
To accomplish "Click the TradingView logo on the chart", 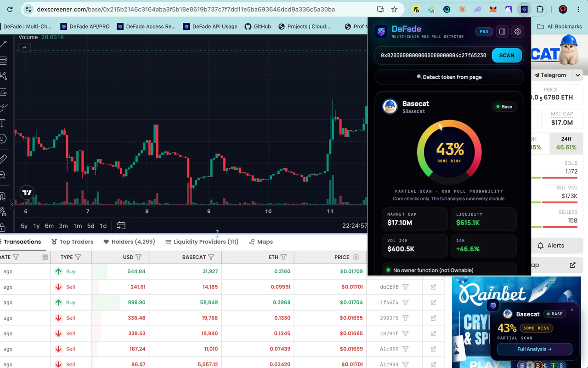I will [x=27, y=193].
